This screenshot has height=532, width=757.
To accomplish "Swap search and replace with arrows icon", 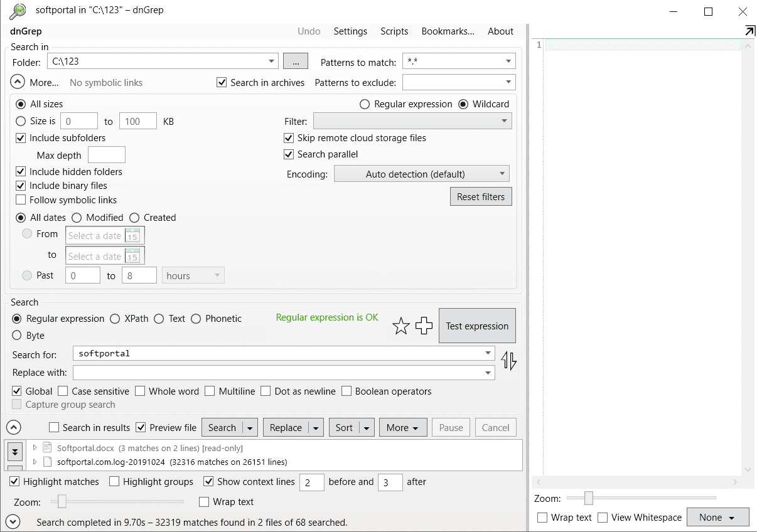I will [x=509, y=361].
